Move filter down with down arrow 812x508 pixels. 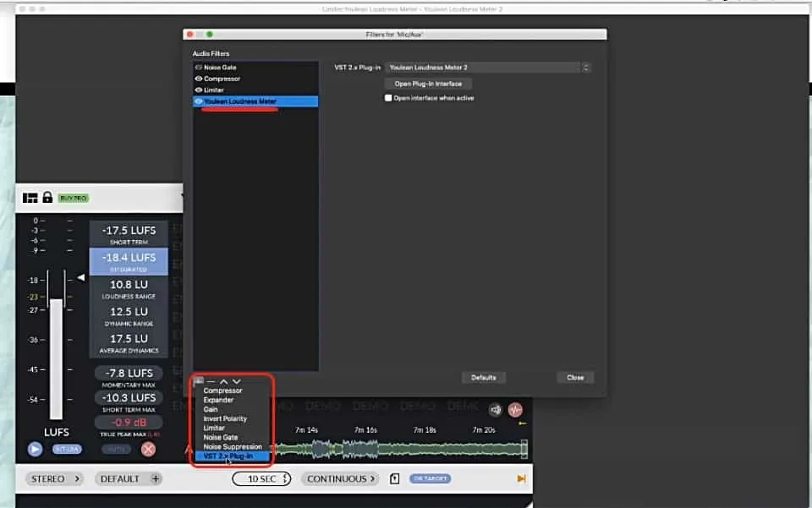tap(237, 382)
